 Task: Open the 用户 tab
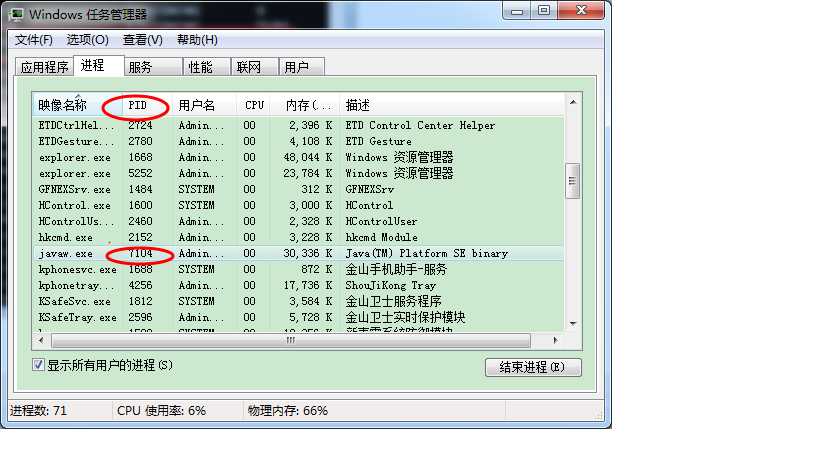tap(302, 67)
